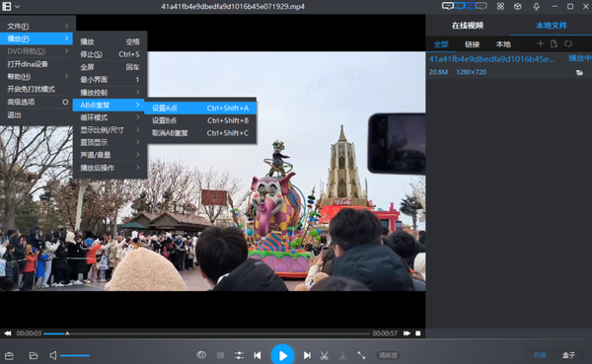Screen dimensions: 592x364
Task: Choose 最小界面 in the submenu
Action: 110,80
